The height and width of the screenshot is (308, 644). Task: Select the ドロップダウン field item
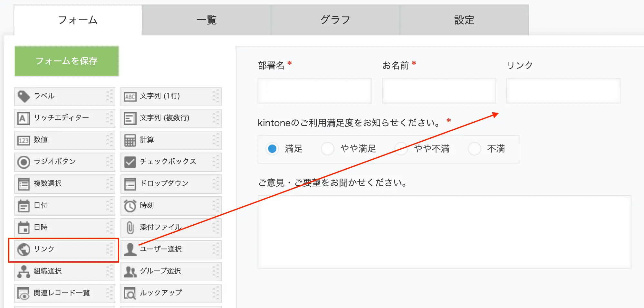pyautogui.click(x=171, y=184)
